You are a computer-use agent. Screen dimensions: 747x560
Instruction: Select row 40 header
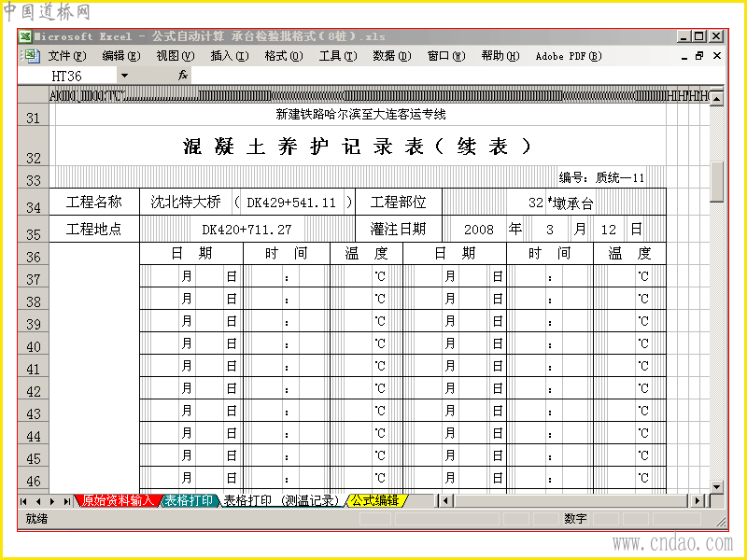pyautogui.click(x=33, y=343)
